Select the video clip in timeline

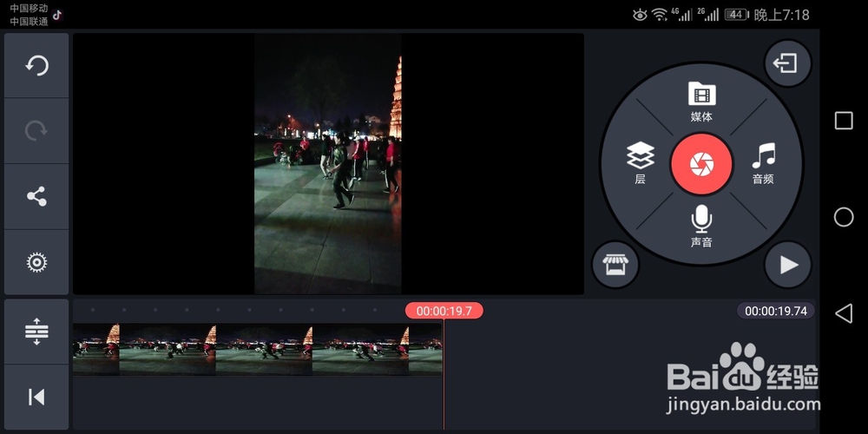pos(258,349)
